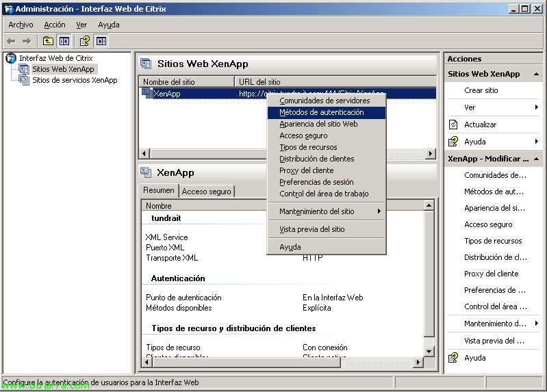Toggle the console tree pane toolbar icon
This screenshot has width=547, height=392.
coord(64,41)
